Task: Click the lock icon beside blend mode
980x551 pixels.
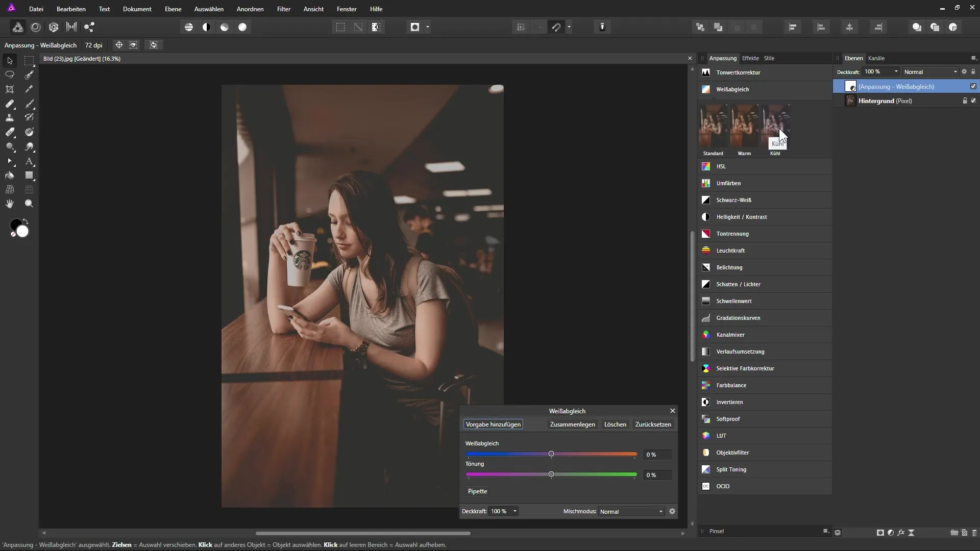Action: (x=973, y=71)
